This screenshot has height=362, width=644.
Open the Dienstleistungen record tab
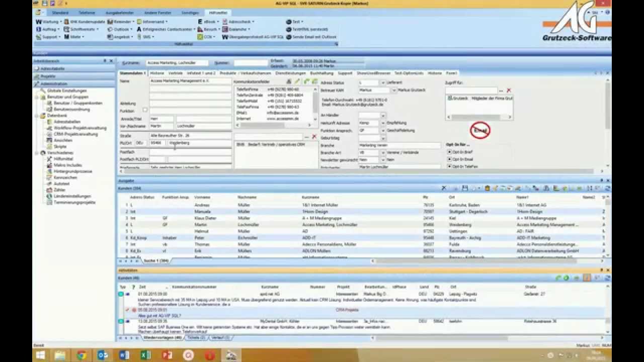pos(290,73)
